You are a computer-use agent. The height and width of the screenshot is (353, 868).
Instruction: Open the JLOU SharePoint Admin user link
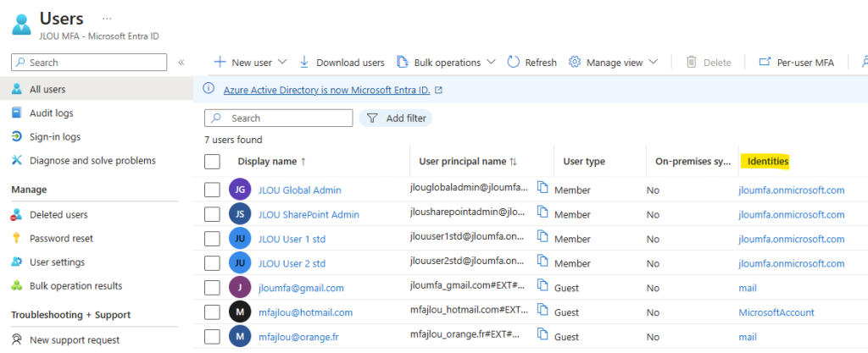pyautogui.click(x=309, y=214)
